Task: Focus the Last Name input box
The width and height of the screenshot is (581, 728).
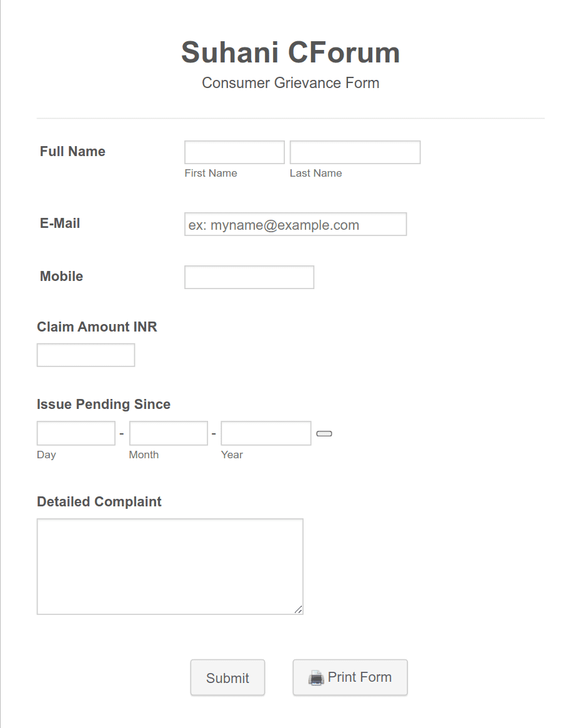Action: click(x=355, y=152)
